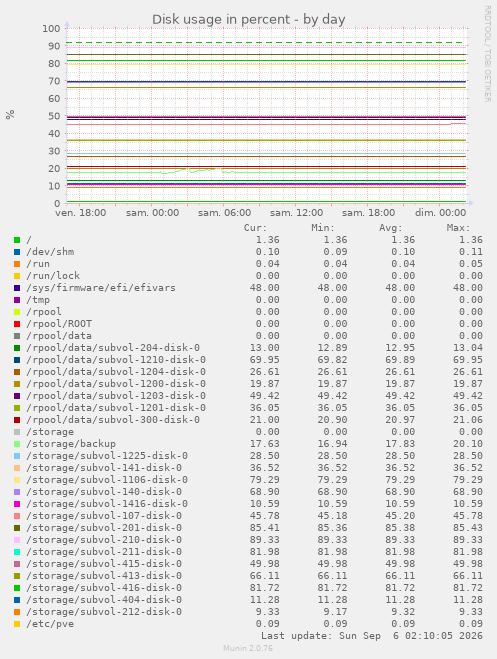Image resolution: width=497 pixels, height=659 pixels.
Task: Select the /storage/subvol-212-disk-0 legend entry
Action: pos(104,612)
